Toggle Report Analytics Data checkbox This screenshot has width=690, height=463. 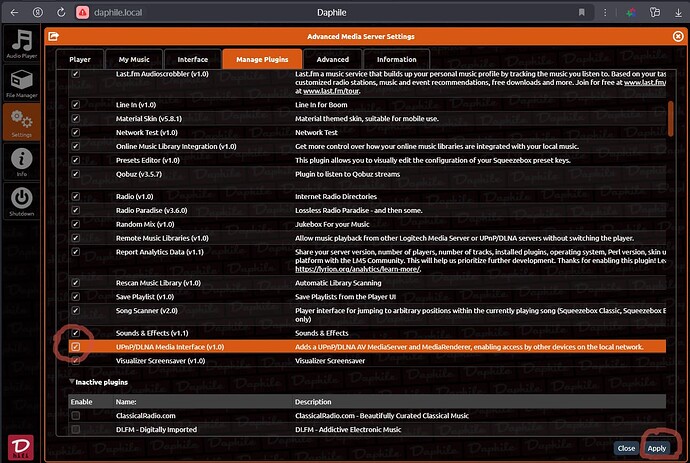pos(76,252)
